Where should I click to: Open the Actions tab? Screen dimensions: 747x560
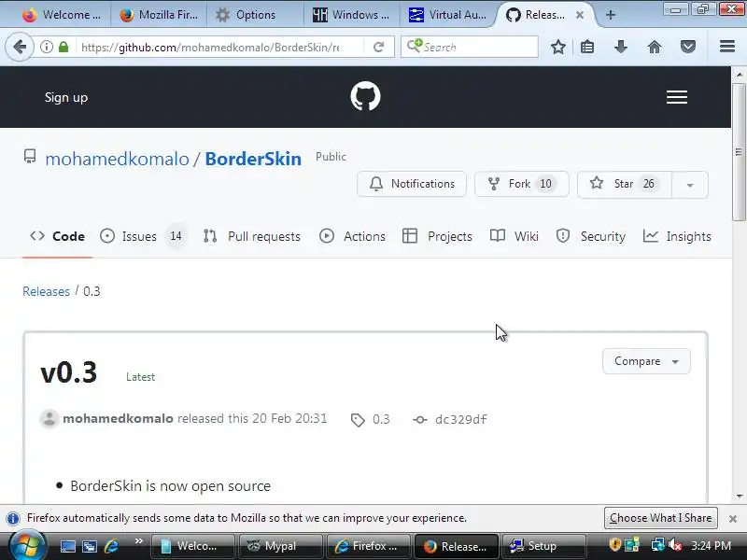(352, 236)
